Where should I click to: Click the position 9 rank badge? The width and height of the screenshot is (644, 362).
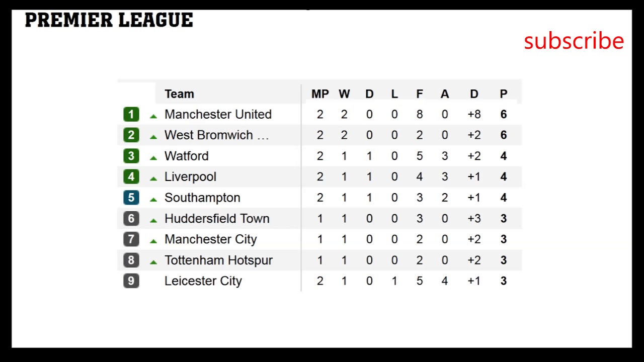click(131, 281)
